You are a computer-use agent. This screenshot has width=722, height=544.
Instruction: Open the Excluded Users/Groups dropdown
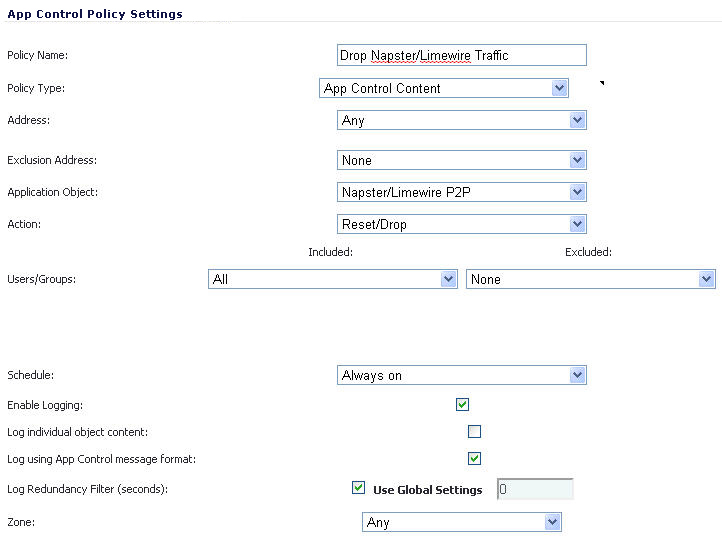click(591, 279)
